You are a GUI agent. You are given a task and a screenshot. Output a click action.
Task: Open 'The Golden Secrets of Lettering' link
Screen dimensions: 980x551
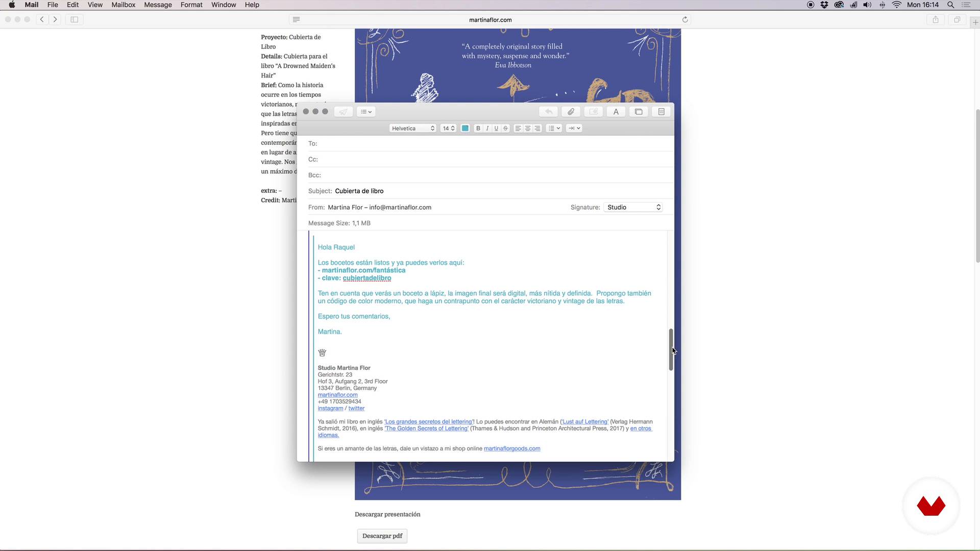point(426,429)
